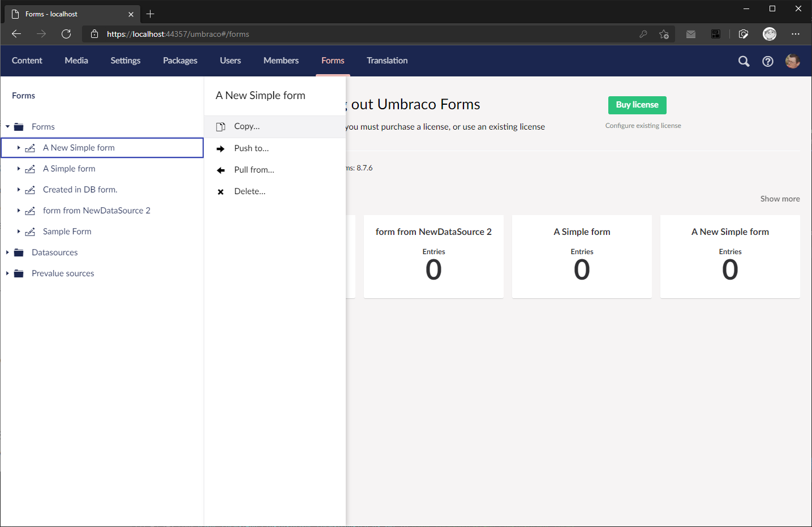The image size is (812, 527).
Task: Open the Umbraco backoffice search
Action: click(x=744, y=61)
